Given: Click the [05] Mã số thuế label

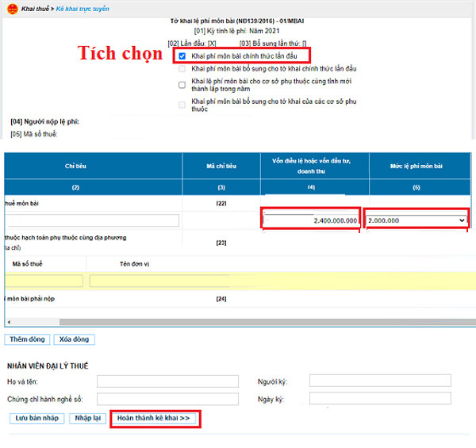Looking at the screenshot, I should [33, 134].
